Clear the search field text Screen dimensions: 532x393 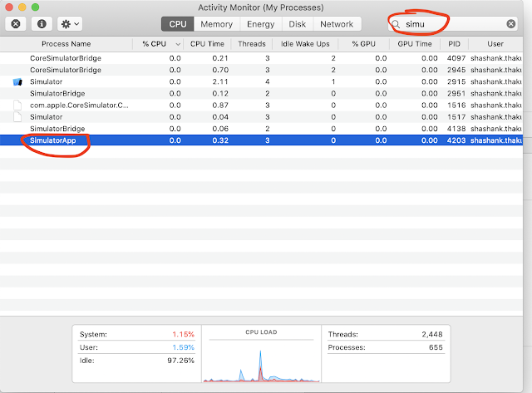pos(511,24)
